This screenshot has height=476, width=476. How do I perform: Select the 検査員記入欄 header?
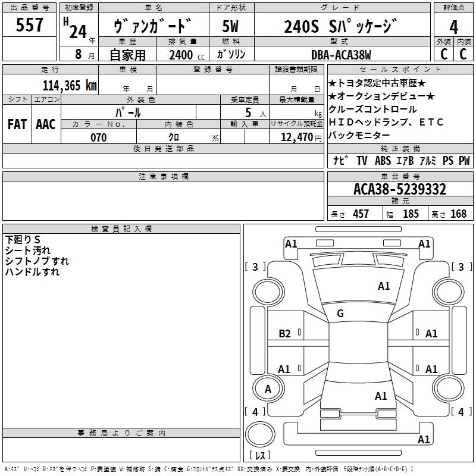click(121, 229)
